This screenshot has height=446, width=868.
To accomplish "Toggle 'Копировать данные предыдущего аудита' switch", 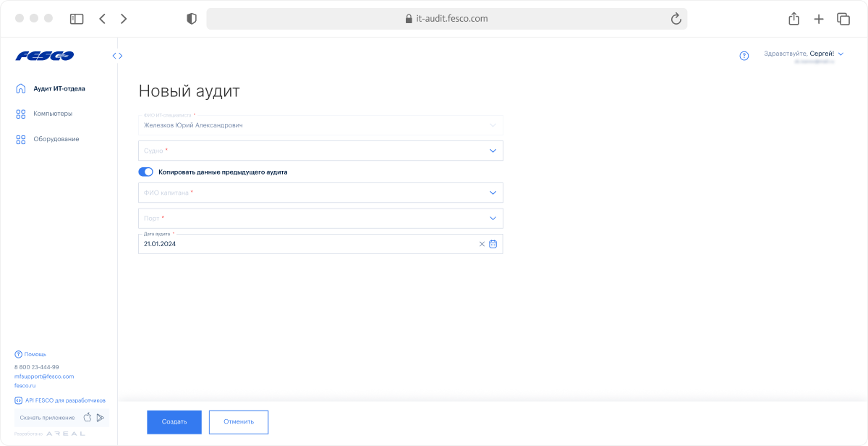I will [145, 172].
